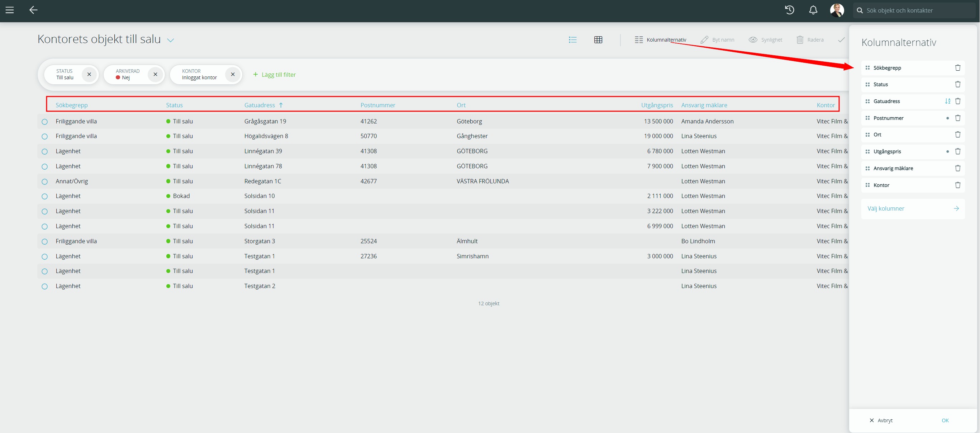This screenshot has height=433, width=980.
Task: Click the Sök objekt och kontakter field
Action: (913, 10)
